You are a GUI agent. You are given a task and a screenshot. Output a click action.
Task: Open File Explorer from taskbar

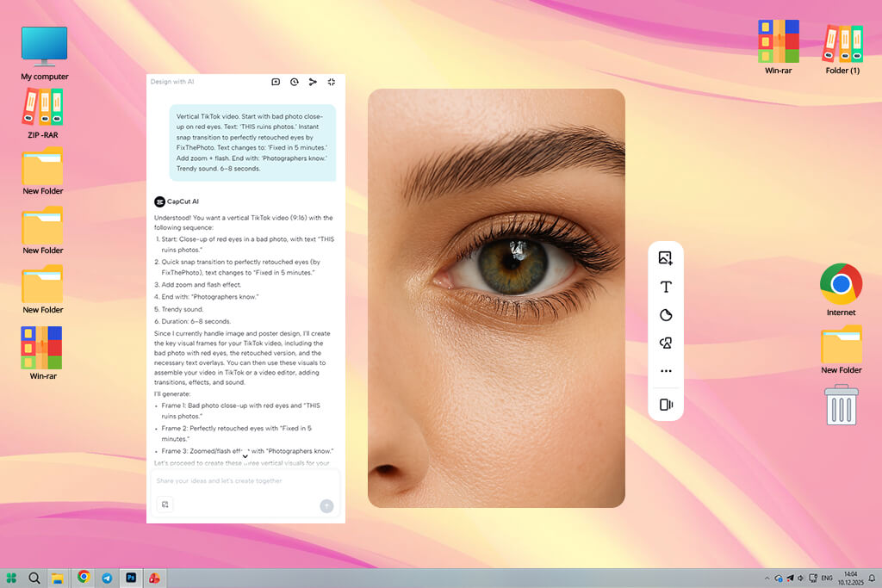coord(58,578)
